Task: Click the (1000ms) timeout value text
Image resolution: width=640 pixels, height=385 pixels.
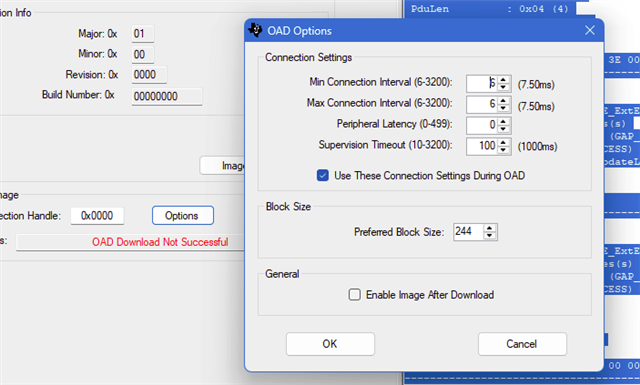Action: pyautogui.click(x=537, y=147)
